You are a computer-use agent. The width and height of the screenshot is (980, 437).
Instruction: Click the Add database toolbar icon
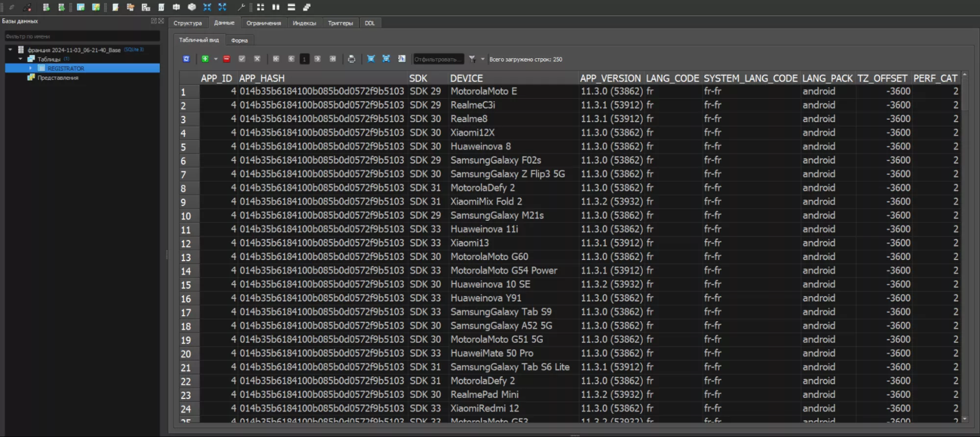click(46, 7)
